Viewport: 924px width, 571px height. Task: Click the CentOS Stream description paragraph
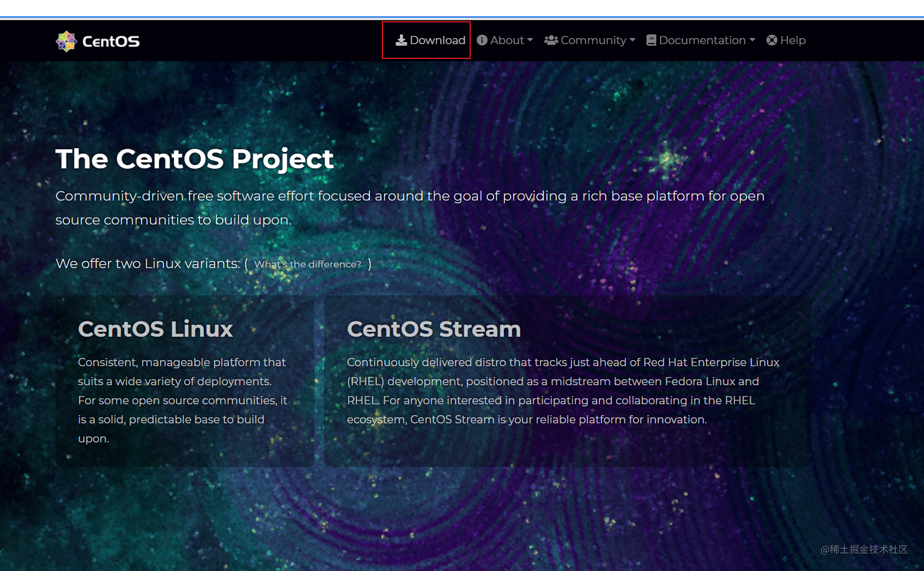pos(563,391)
